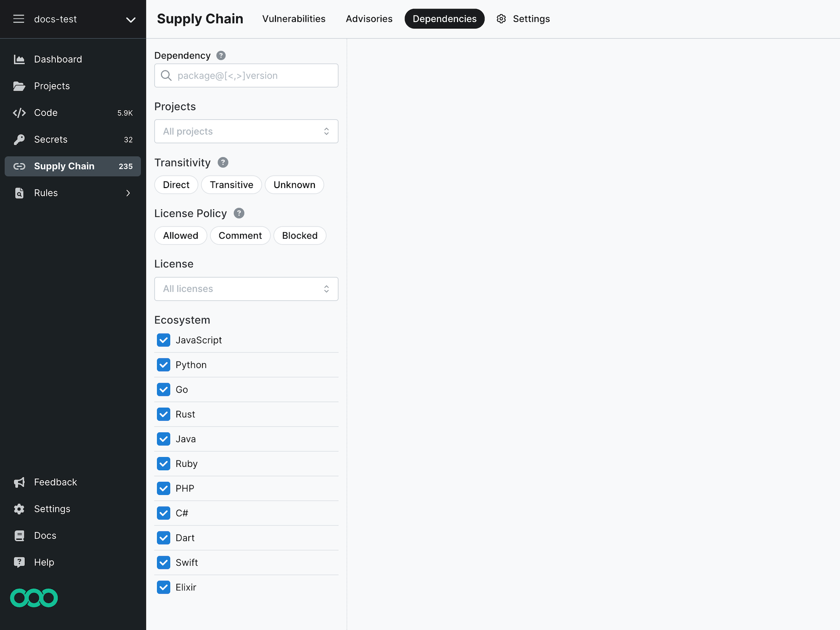Uncheck the Python ecosystem filter
The image size is (840, 630).
pyautogui.click(x=164, y=365)
